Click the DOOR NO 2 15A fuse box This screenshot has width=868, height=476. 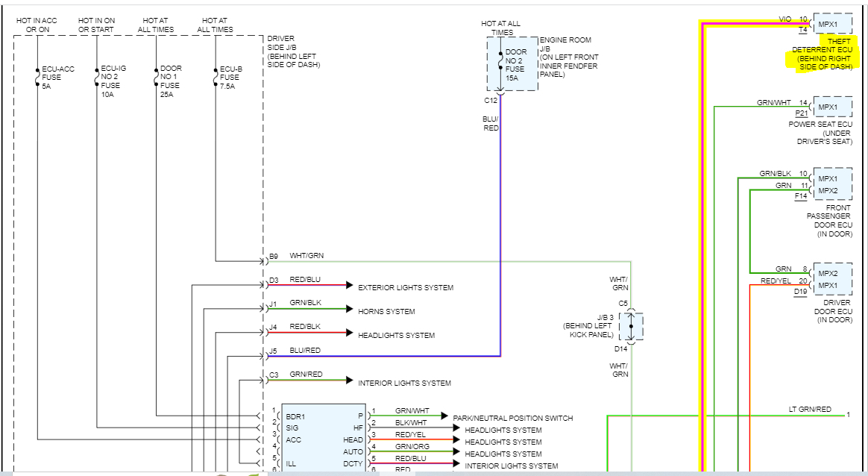(x=512, y=63)
